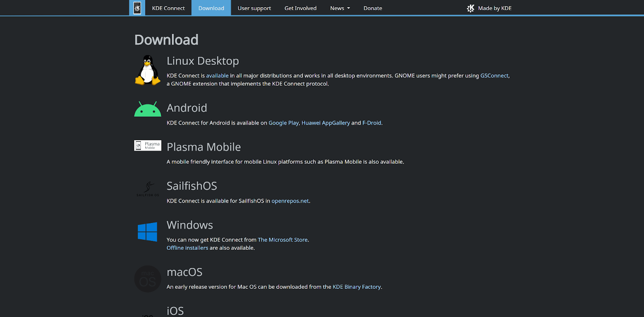
Task: Open the F-Droid link
Action: click(x=372, y=123)
